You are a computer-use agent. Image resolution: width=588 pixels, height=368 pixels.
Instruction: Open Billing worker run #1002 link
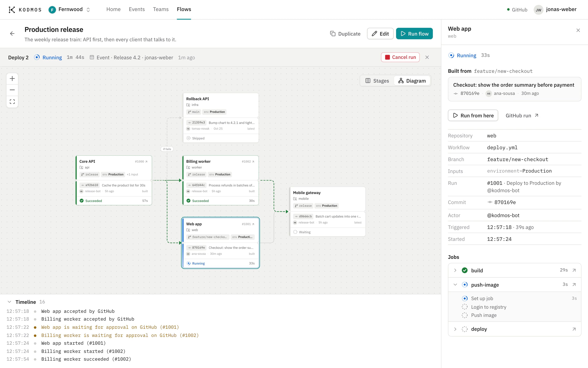pyautogui.click(x=248, y=162)
